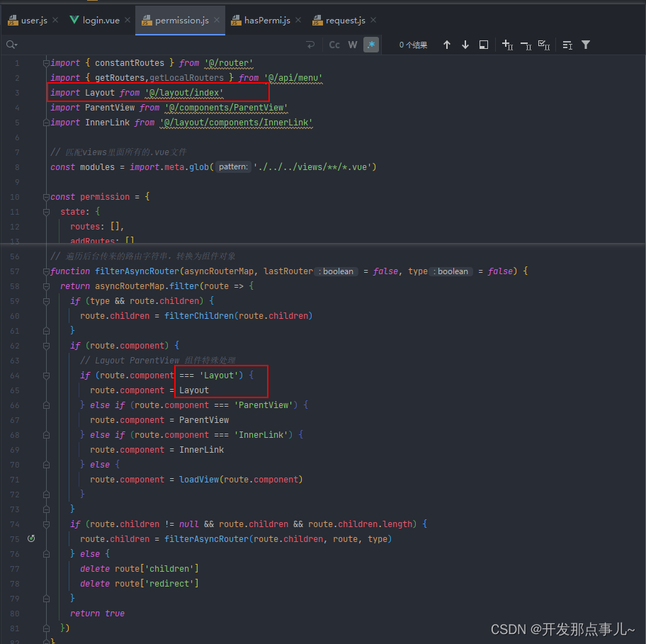This screenshot has width=646, height=644.
Task: Click the fold end marker at line 81
Action: pos(46,628)
